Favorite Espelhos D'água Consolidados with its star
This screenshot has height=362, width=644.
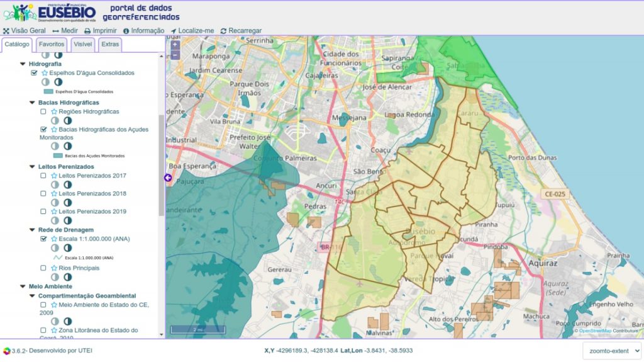click(45, 73)
